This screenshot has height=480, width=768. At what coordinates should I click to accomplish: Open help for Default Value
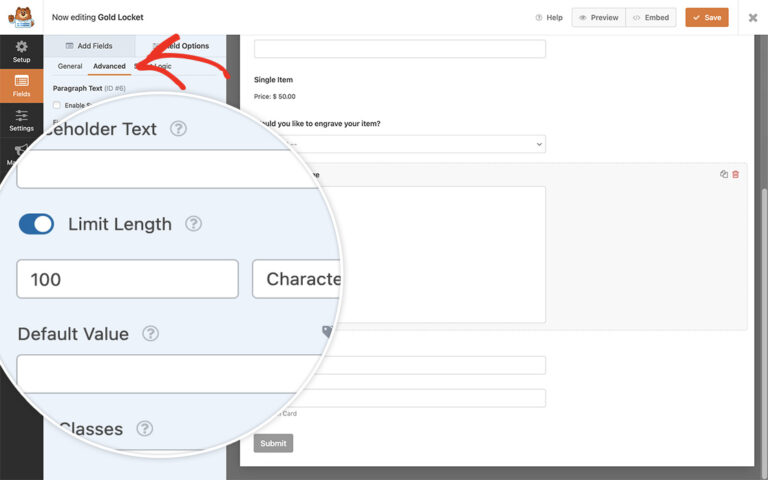[x=150, y=334]
